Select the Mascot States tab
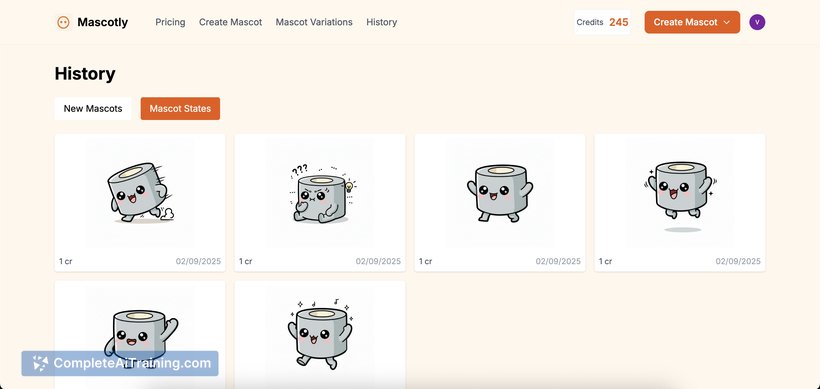820x389 pixels. click(180, 109)
